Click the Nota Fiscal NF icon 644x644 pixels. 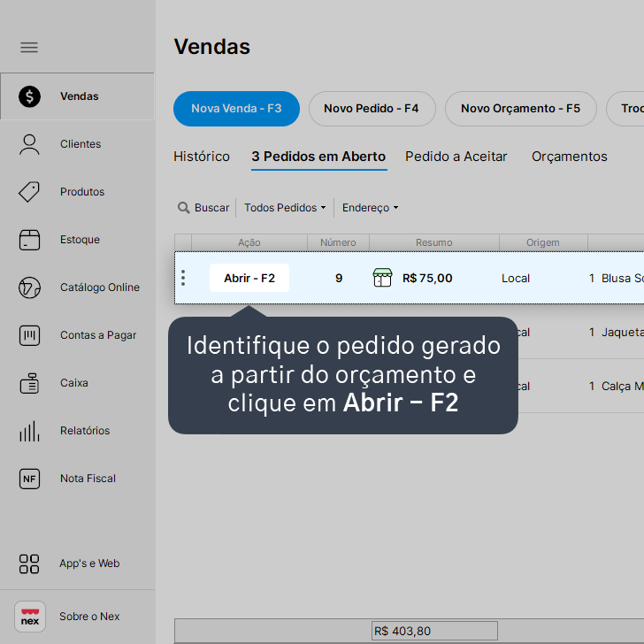[x=29, y=479]
